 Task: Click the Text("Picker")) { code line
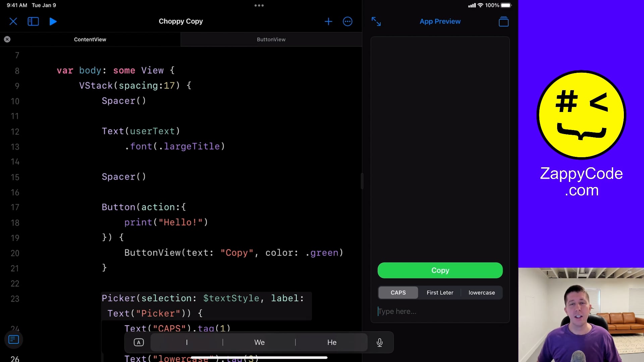[155, 313]
